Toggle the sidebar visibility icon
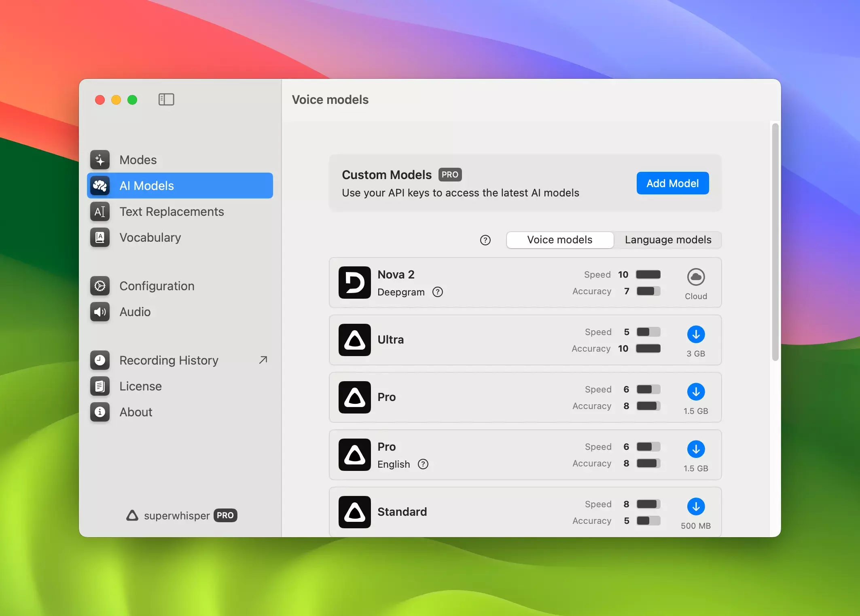Image resolution: width=860 pixels, height=616 pixels. [x=166, y=99]
